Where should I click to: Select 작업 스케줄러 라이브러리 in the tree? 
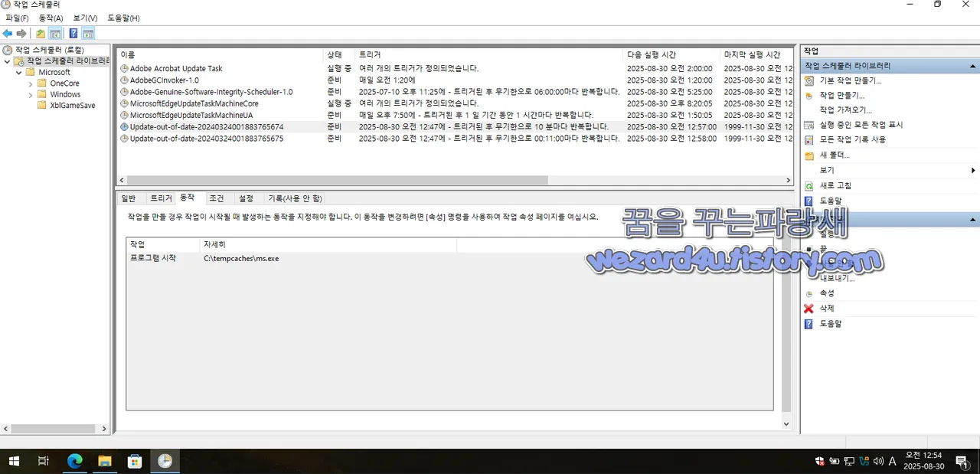67,61
